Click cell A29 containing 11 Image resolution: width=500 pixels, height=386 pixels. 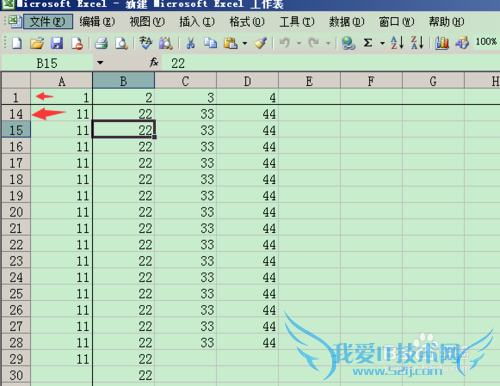point(62,358)
